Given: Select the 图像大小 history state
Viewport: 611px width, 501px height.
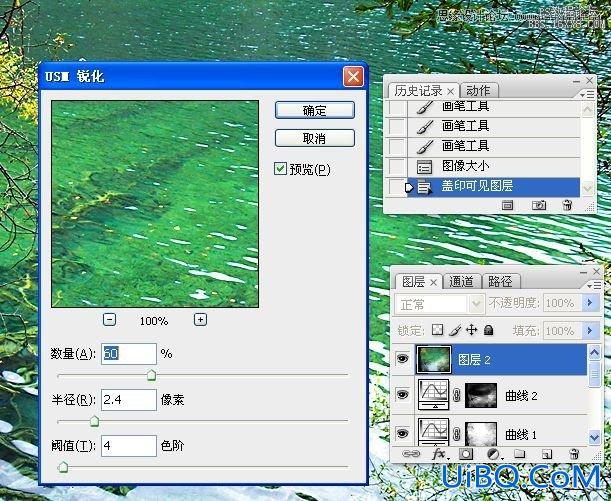Looking at the screenshot, I should point(493,166).
